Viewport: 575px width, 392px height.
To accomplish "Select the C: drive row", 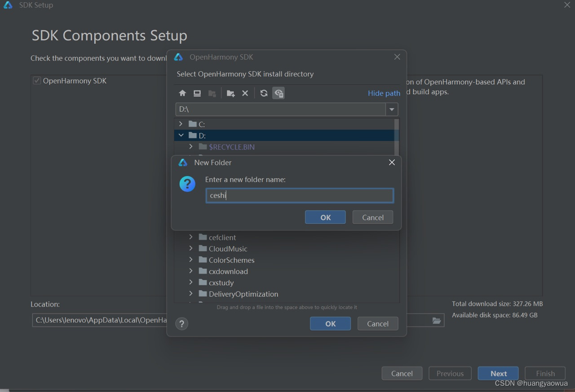I will 284,124.
